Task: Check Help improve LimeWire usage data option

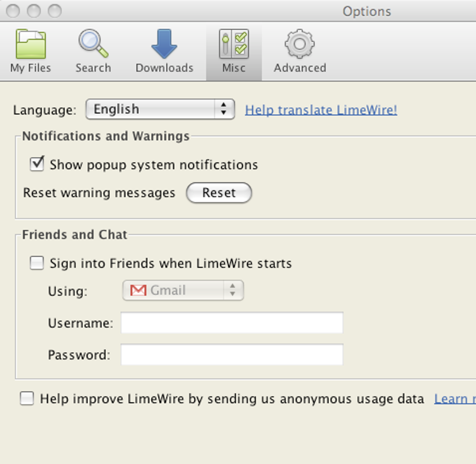Action: coord(27,399)
